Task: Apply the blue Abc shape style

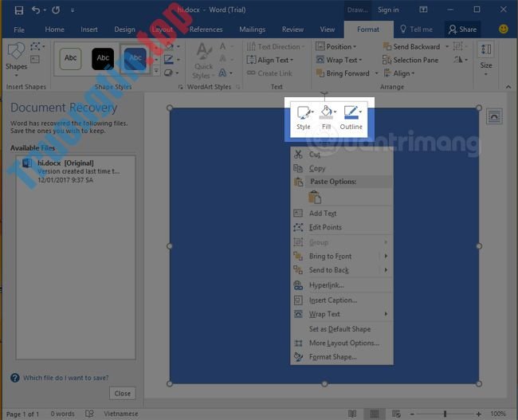Action: 135,58
